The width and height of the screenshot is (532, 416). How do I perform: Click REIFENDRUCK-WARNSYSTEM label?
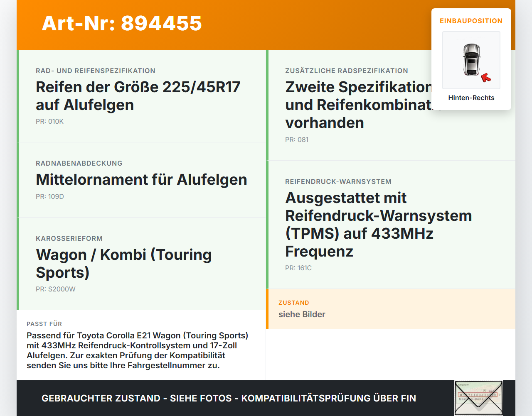click(338, 182)
